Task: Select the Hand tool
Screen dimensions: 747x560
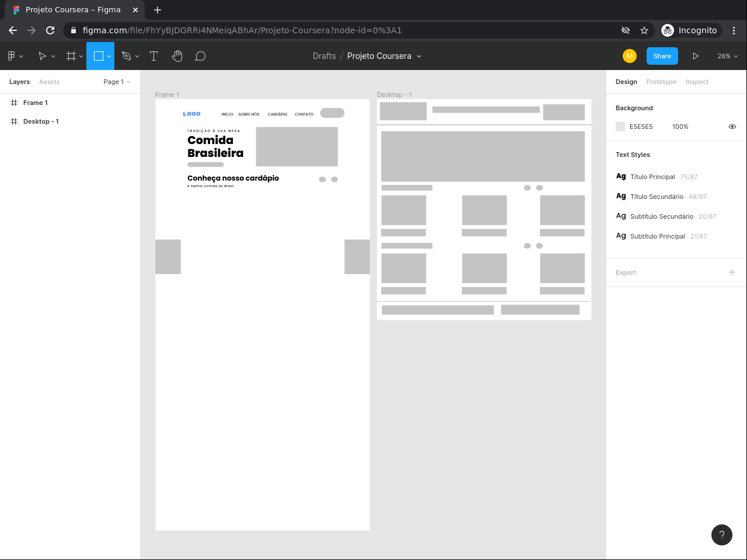Action: point(177,56)
